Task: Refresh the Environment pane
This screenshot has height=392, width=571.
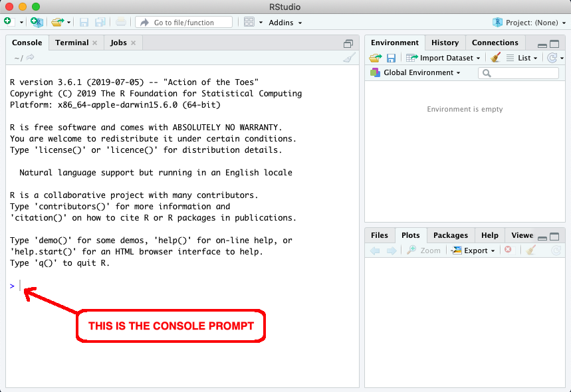Action: pyautogui.click(x=551, y=58)
